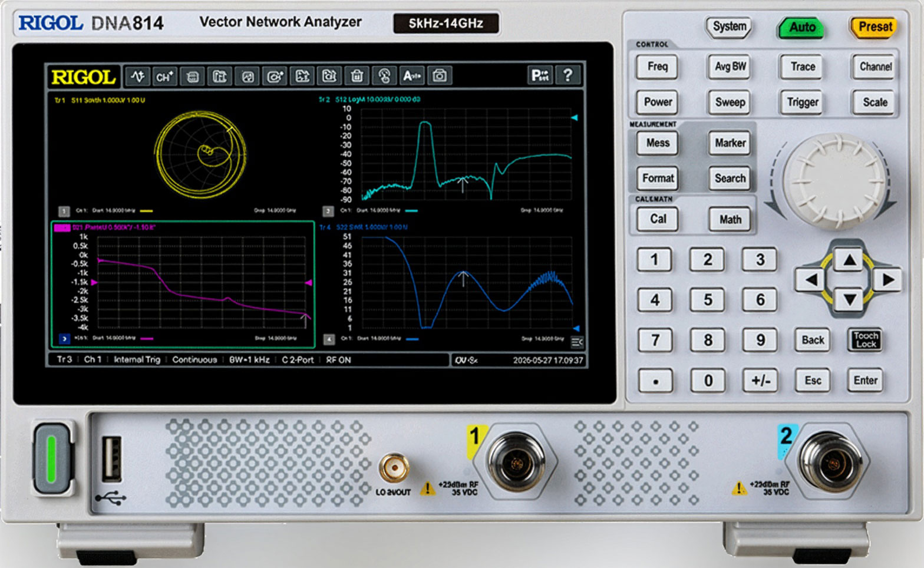Click the cyan reference level marker on LogM plot

pos(574,118)
